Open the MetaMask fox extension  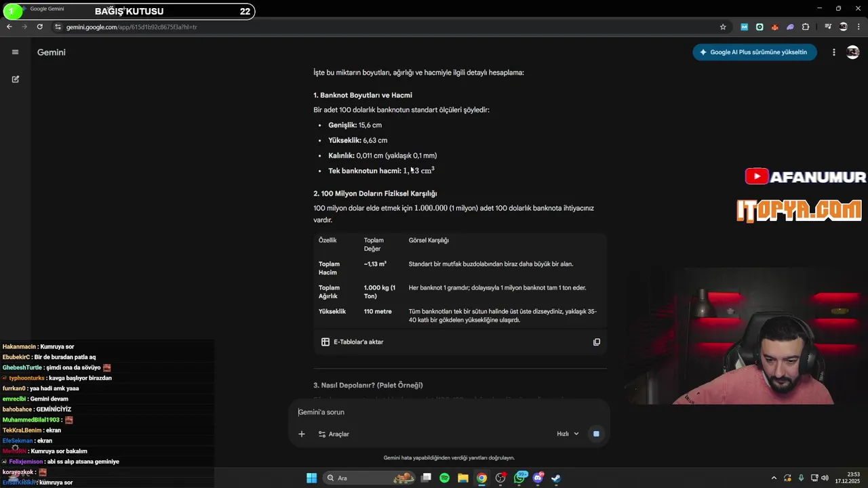pos(775,27)
